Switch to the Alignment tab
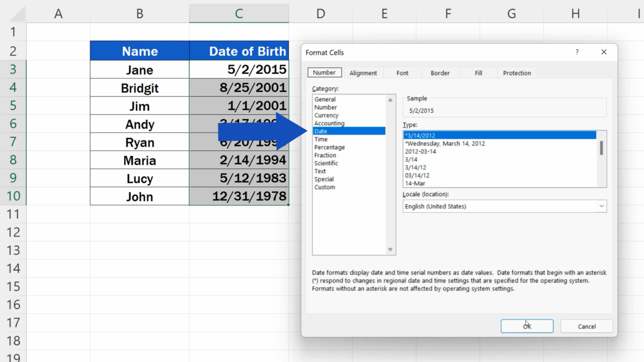This screenshot has height=362, width=644. [363, 72]
